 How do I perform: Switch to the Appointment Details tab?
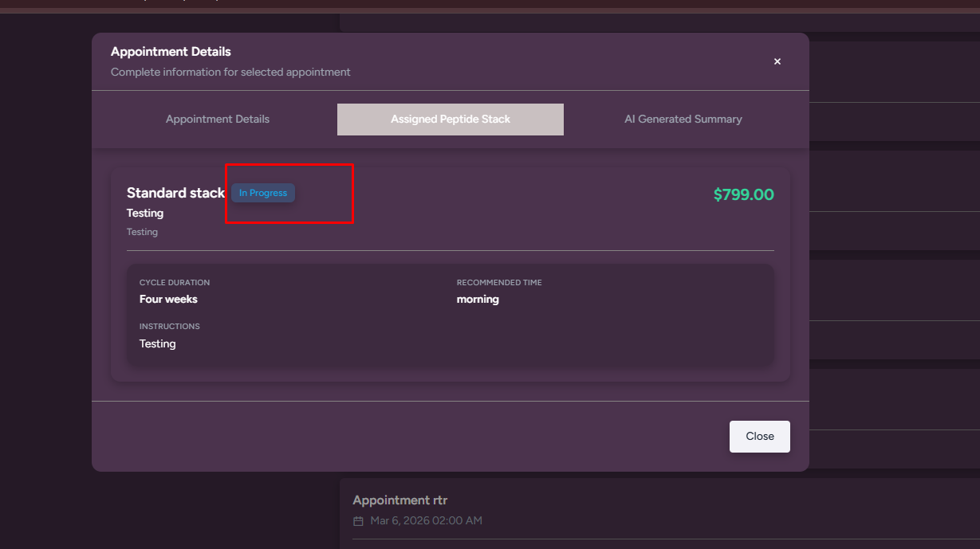tap(218, 120)
